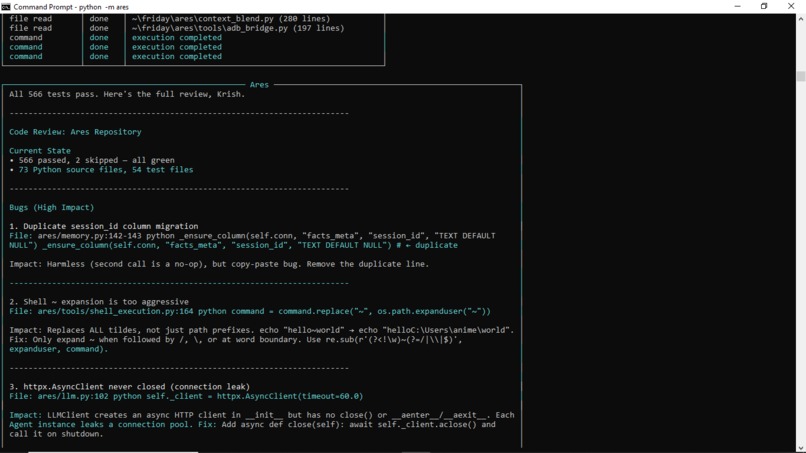Minimize the Command Prompt window
806x453 pixels.
click(737, 7)
